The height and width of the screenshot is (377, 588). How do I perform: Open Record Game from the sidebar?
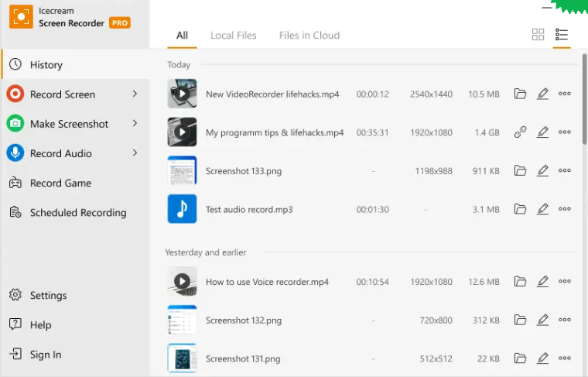point(60,183)
